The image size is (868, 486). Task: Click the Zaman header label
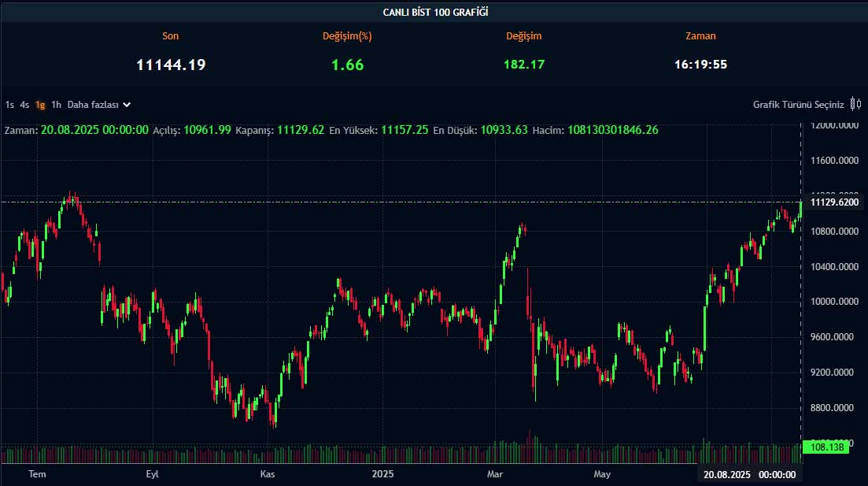(700, 36)
